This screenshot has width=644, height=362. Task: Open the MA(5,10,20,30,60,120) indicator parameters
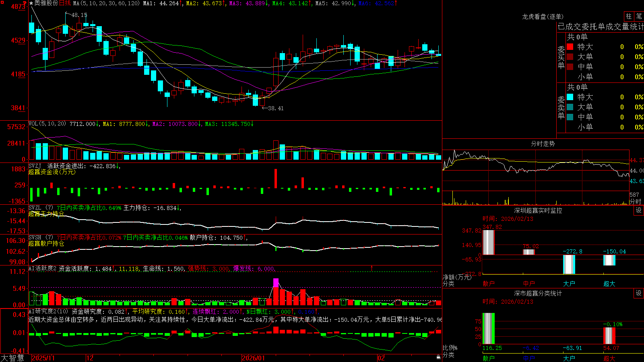[x=106, y=3]
